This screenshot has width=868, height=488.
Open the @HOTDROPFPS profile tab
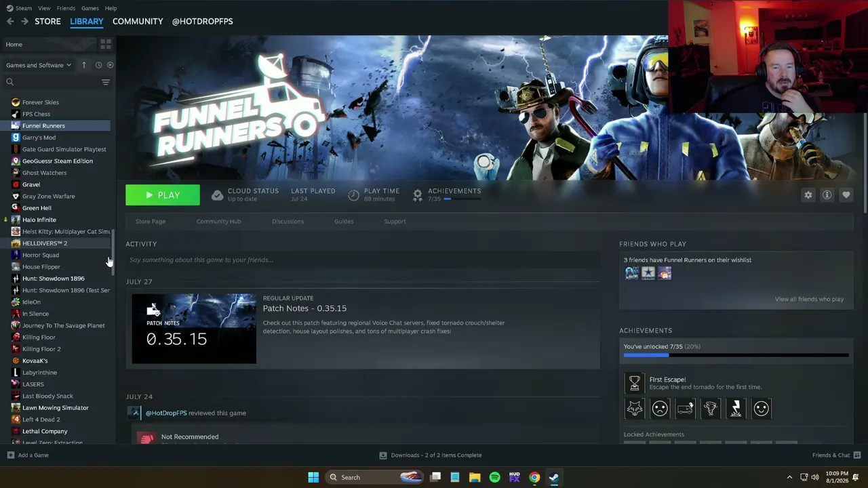pyautogui.click(x=202, y=22)
